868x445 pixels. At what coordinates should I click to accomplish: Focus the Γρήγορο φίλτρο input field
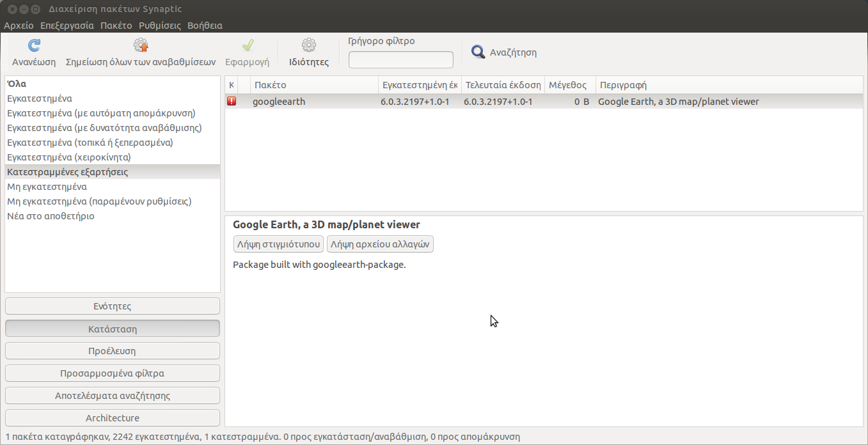[401, 59]
